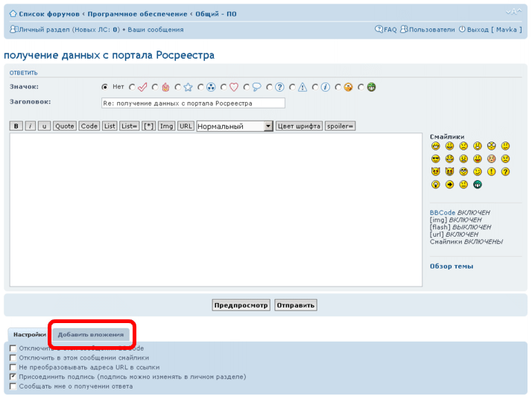
Task: Select the info 'i' topic icon radio
Action: tap(315, 87)
